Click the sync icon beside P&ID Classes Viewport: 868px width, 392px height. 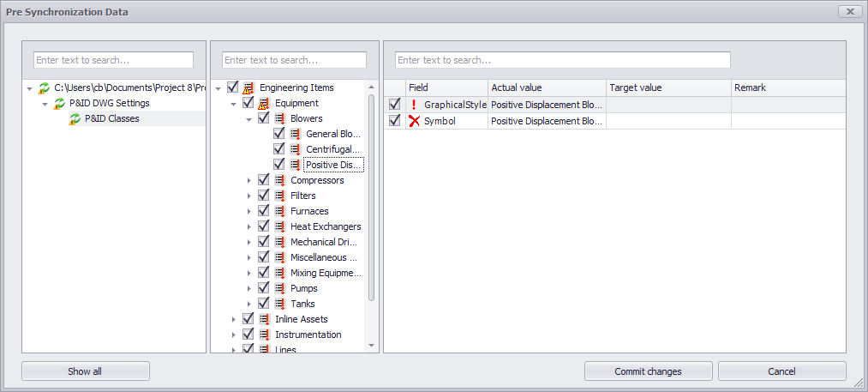click(x=75, y=118)
